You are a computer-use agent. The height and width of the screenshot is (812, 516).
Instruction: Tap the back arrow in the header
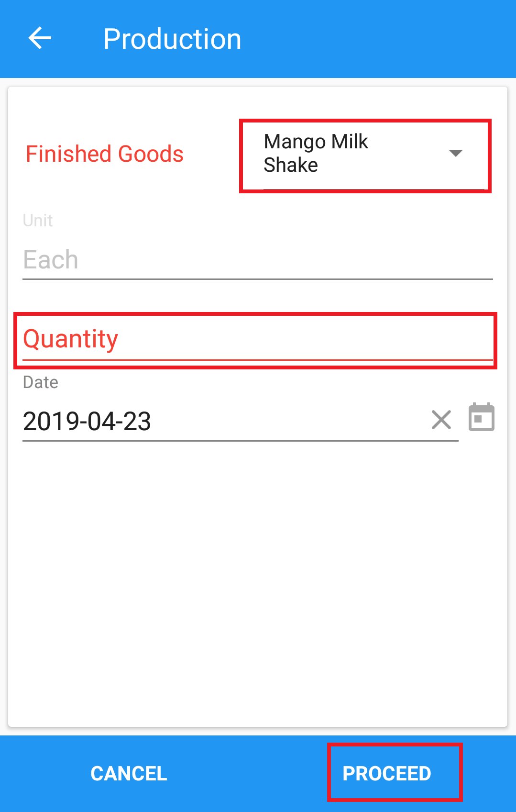pos(40,38)
